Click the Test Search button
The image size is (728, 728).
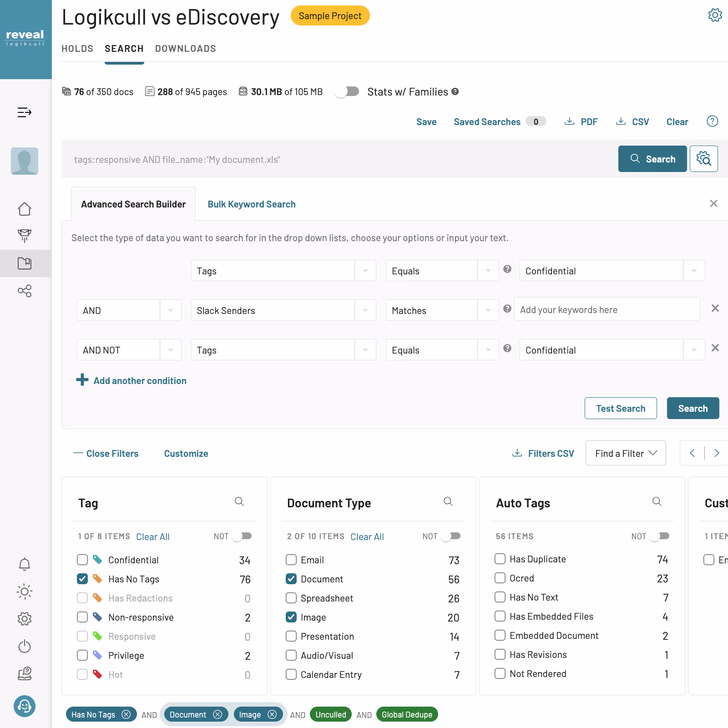(x=621, y=408)
